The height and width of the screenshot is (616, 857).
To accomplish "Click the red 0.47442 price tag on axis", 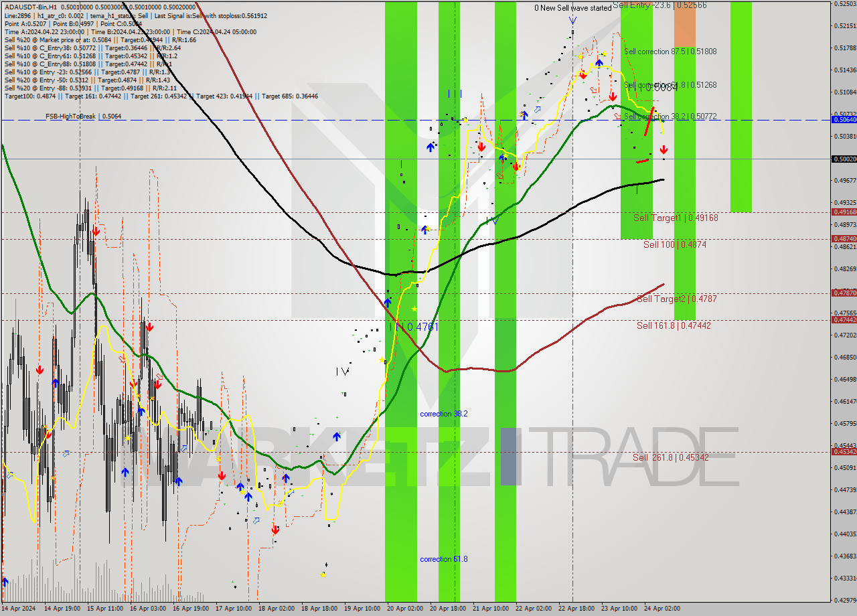I will tap(843, 319).
